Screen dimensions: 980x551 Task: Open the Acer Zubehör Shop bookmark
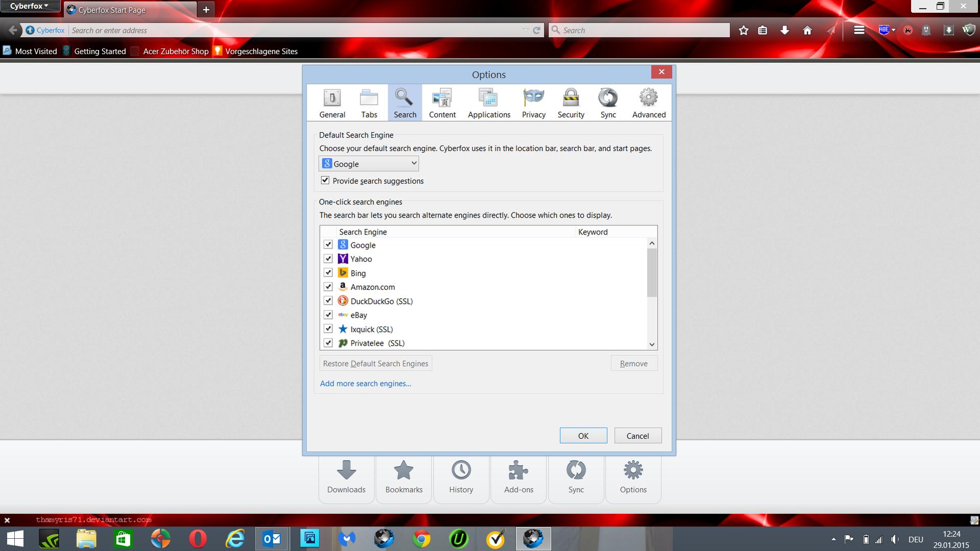coord(170,51)
